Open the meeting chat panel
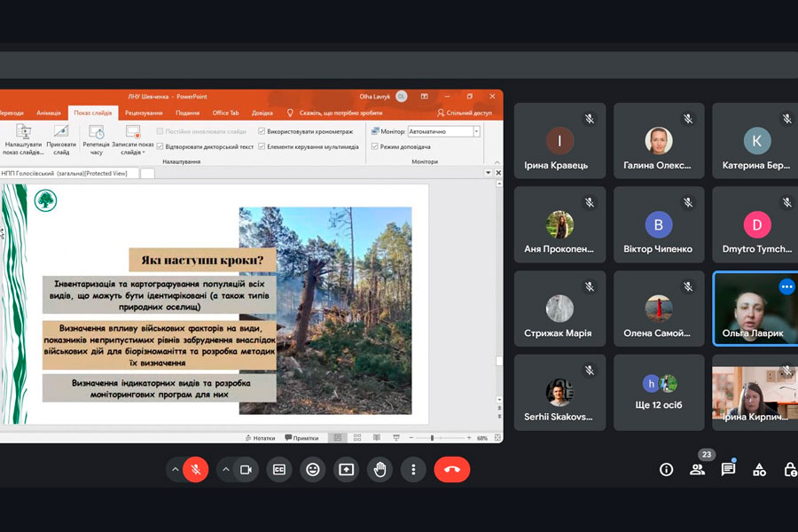The width and height of the screenshot is (798, 532). pyautogui.click(x=728, y=470)
